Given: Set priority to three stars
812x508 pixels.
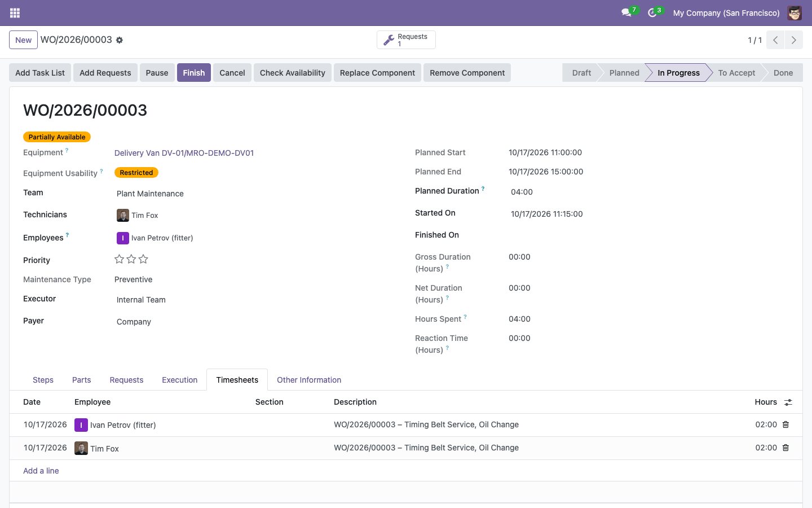Looking at the screenshot, I should 143,259.
